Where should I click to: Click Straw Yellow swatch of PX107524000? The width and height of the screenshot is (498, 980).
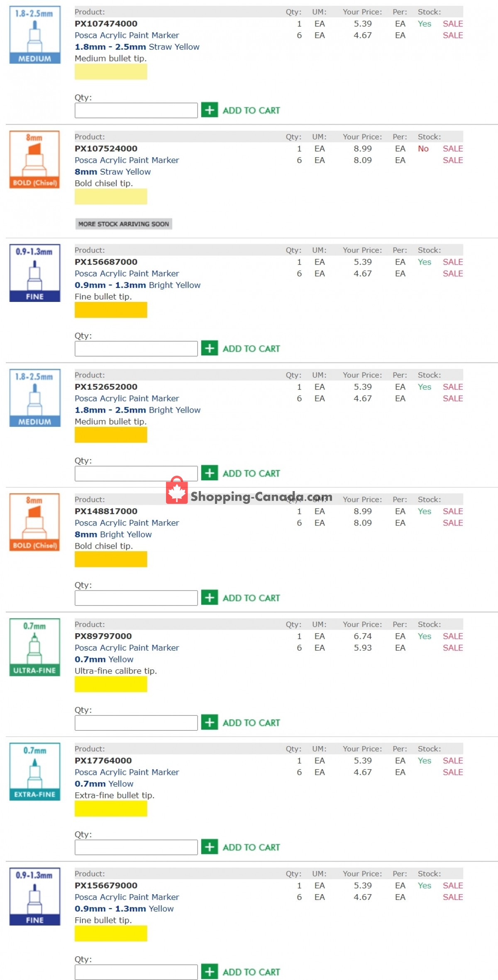[111, 197]
